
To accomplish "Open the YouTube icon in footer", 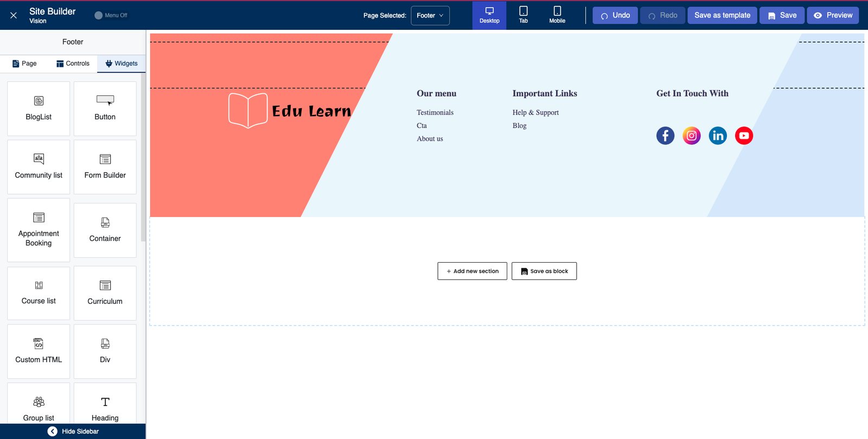I will click(x=744, y=136).
